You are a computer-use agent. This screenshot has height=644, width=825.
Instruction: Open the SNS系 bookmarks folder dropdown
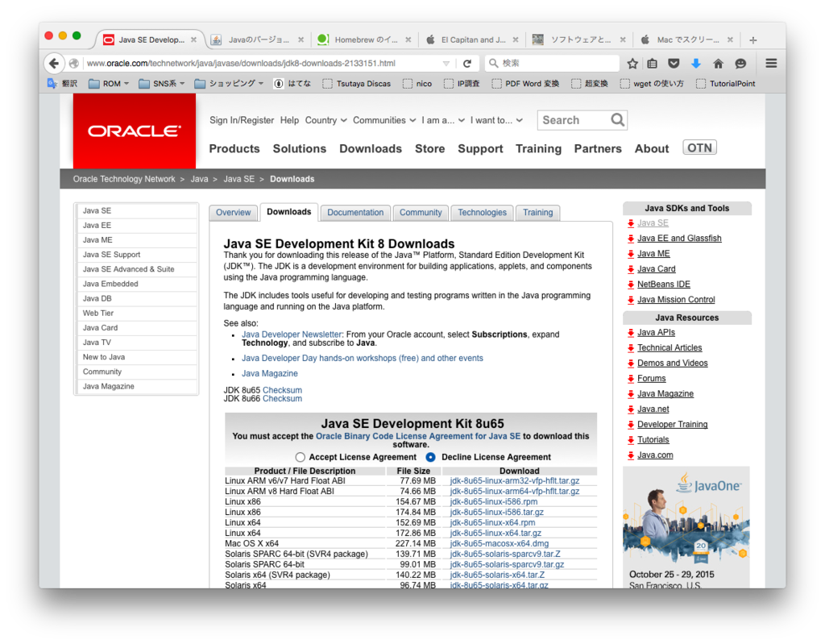161,83
